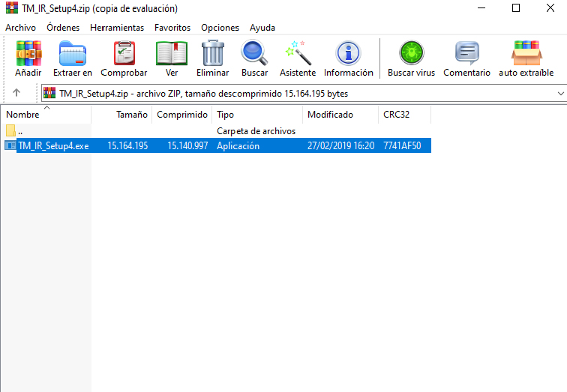Open the Ver book icon
This screenshot has height=392, width=567.
(x=172, y=53)
